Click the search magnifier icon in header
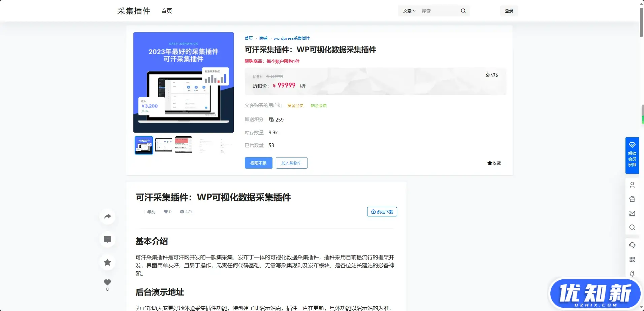Viewport: 644px width, 311px height. point(463,11)
